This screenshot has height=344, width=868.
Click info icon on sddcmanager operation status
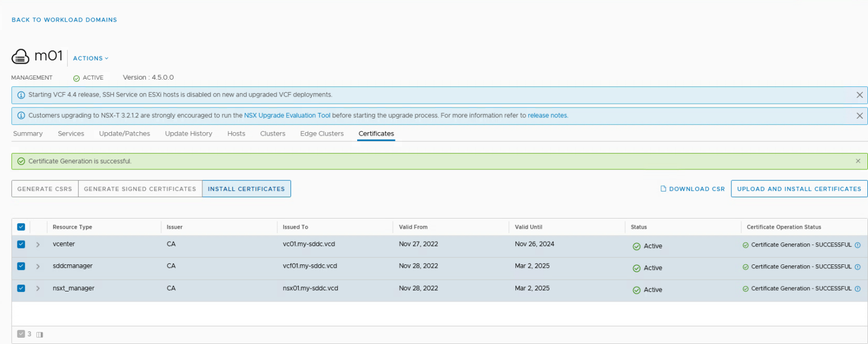point(857,267)
